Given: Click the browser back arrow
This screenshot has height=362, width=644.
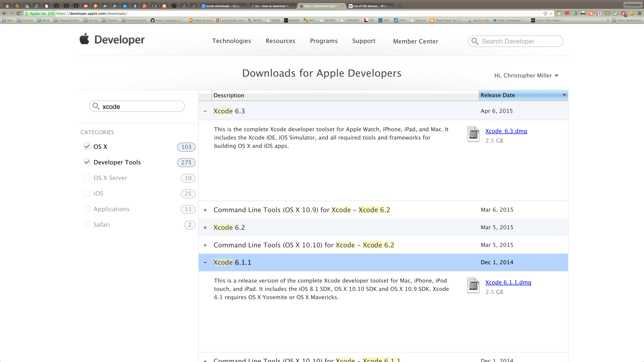Looking at the screenshot, I should (4, 13).
